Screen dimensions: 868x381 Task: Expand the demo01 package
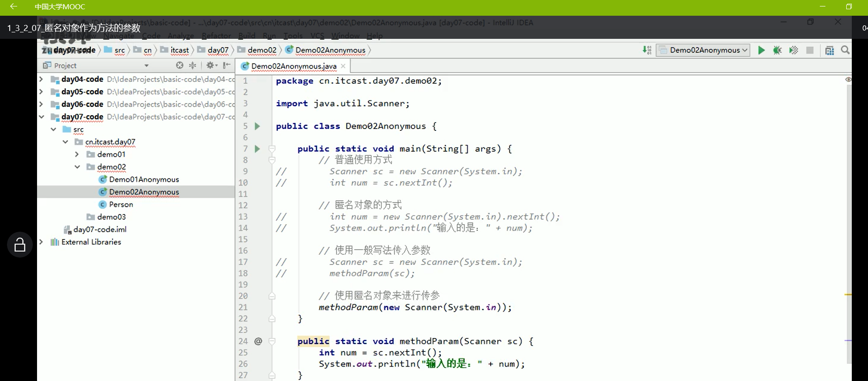(77, 154)
